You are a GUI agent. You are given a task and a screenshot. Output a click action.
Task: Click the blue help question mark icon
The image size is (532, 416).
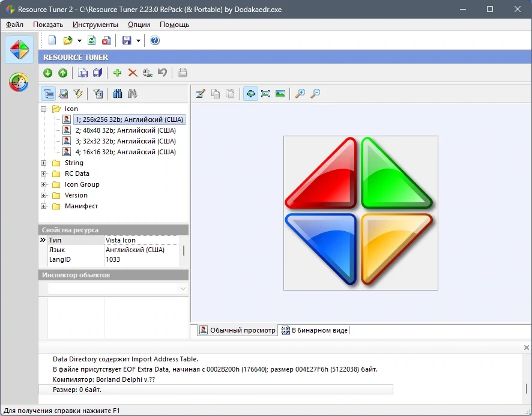[x=155, y=40]
